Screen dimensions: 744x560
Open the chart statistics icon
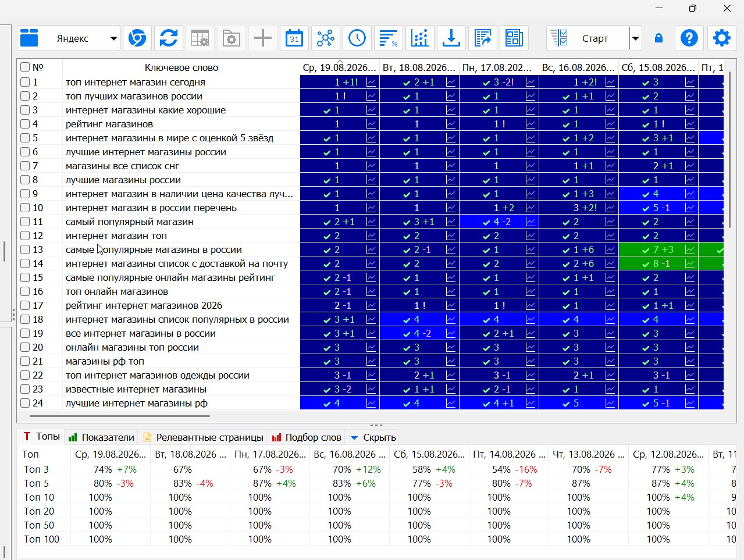point(420,38)
